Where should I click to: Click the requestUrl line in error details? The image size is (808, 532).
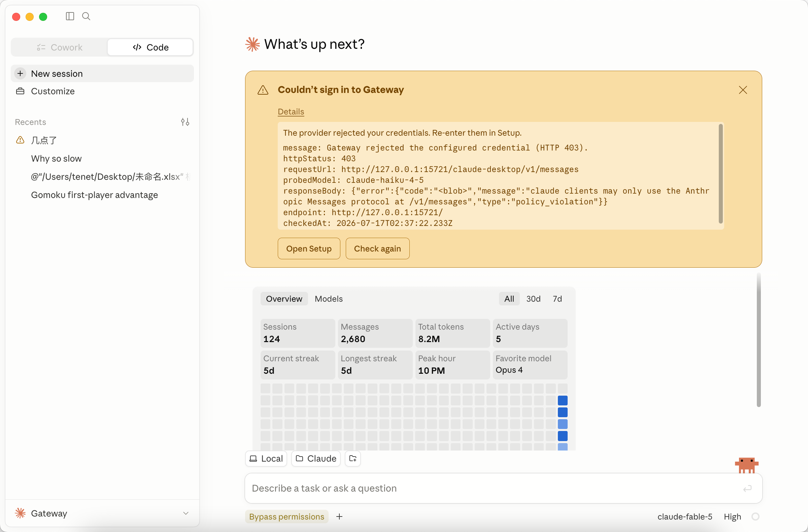(431, 169)
